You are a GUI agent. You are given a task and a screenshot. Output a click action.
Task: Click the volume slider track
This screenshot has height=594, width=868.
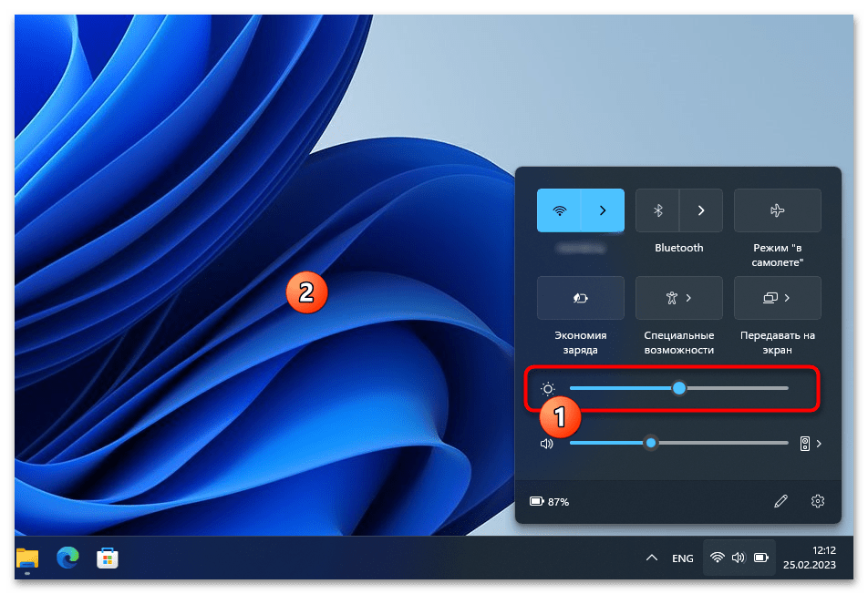coord(720,443)
